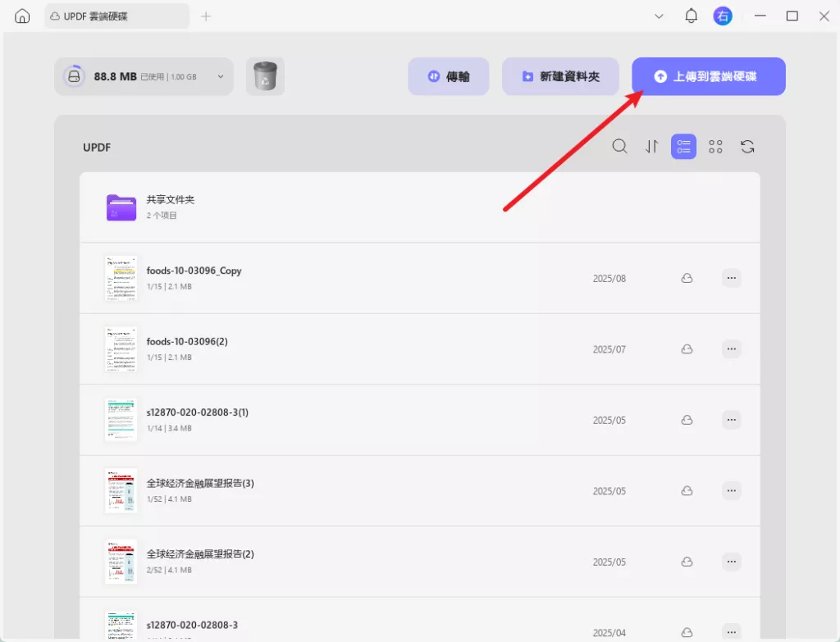The image size is (840, 642).
Task: Switch to list view
Action: pos(683,146)
